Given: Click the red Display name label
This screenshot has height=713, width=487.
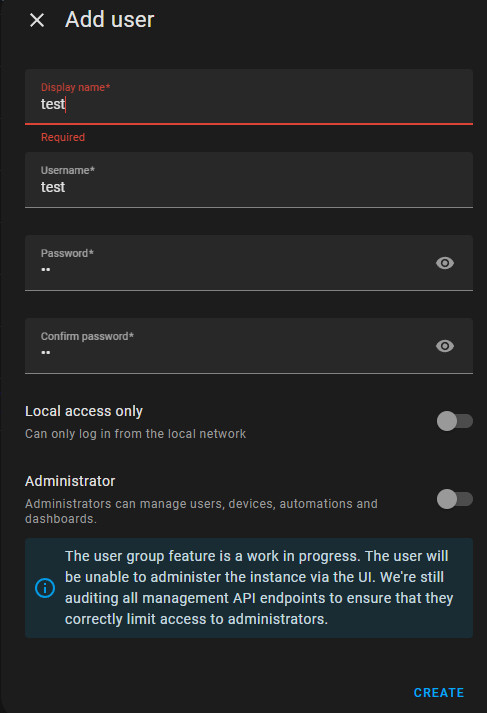Looking at the screenshot, I should (x=75, y=87).
